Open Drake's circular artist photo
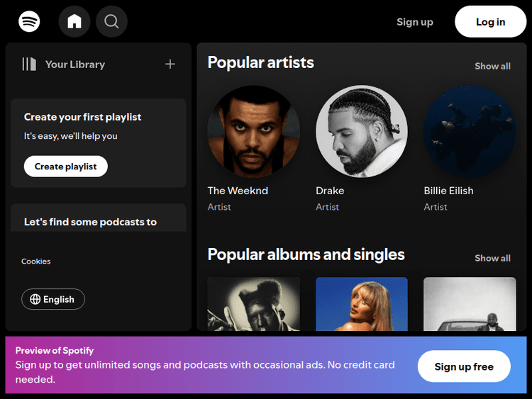This screenshot has width=532, height=399. click(362, 132)
